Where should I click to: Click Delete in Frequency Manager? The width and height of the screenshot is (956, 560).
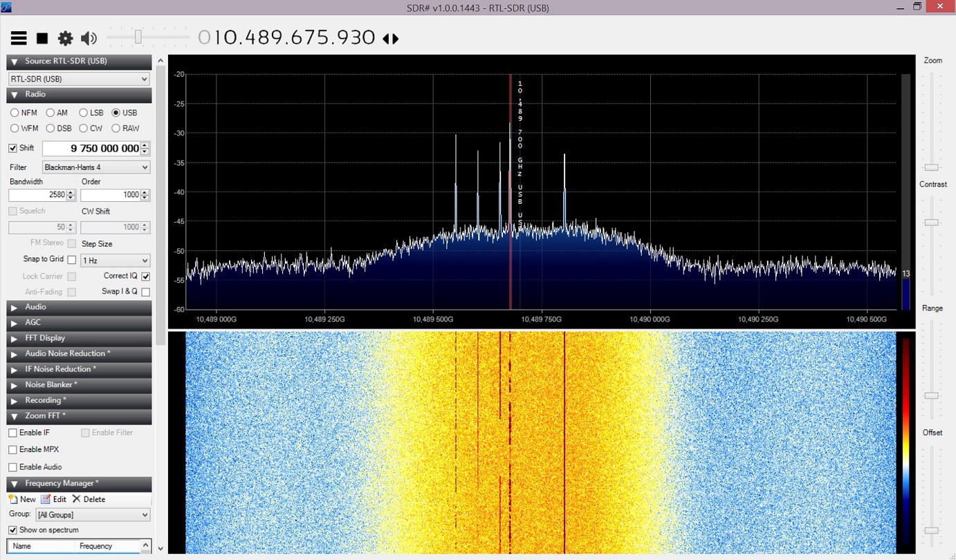coord(89,499)
